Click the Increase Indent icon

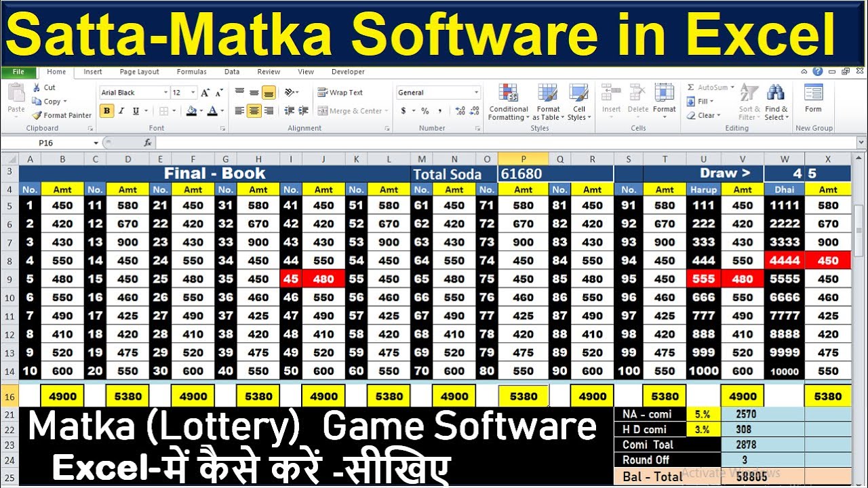point(302,111)
